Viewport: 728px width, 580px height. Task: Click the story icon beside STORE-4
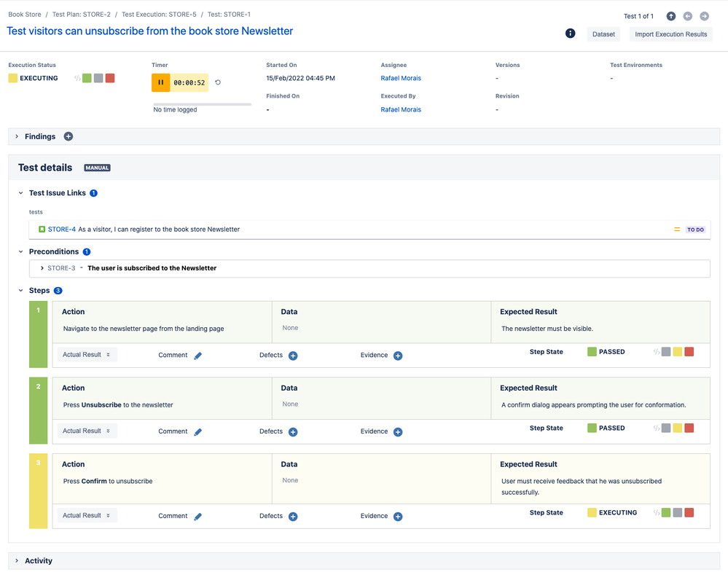pyautogui.click(x=42, y=230)
